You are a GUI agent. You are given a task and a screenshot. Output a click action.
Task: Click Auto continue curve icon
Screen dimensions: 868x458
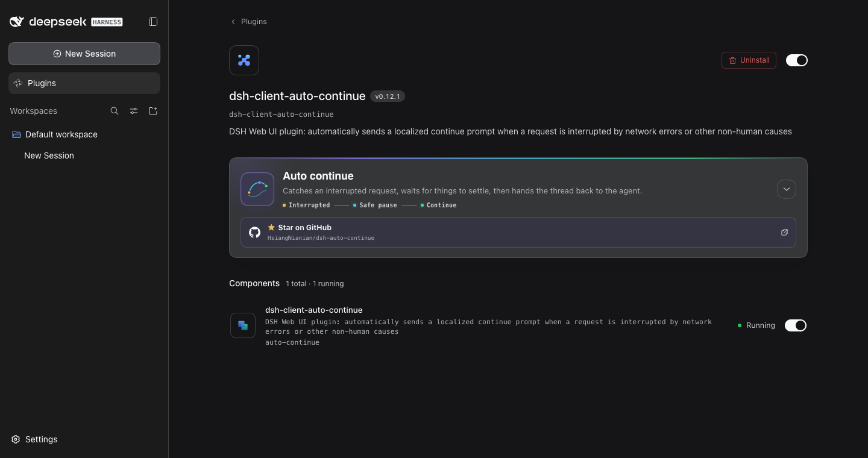(x=257, y=189)
